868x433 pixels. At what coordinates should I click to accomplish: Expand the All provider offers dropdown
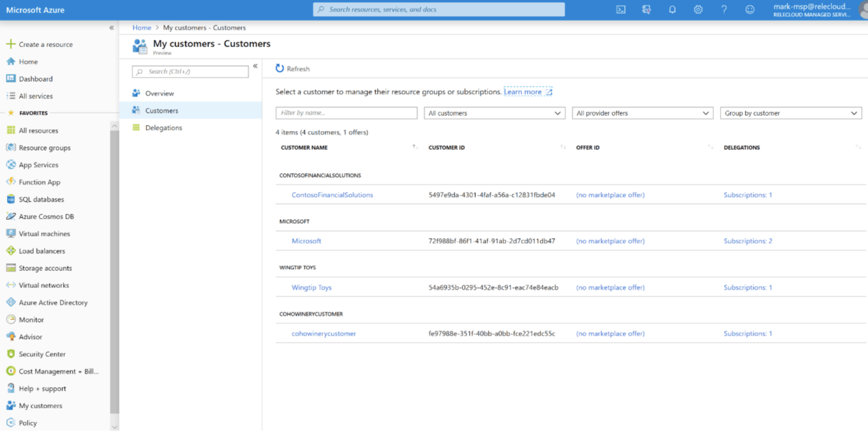point(642,113)
